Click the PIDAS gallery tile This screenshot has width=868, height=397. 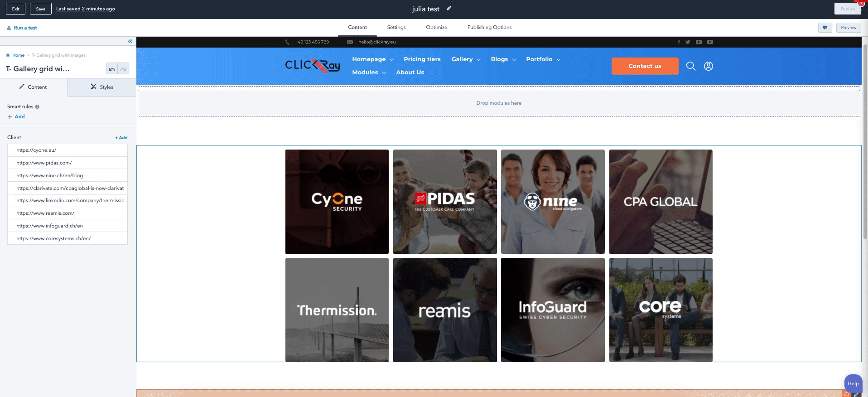coord(445,202)
